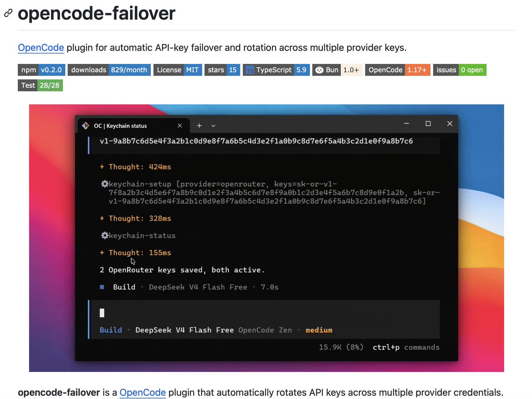Click the keychain-setup gear icon
This screenshot has width=532, height=399.
pos(105,184)
